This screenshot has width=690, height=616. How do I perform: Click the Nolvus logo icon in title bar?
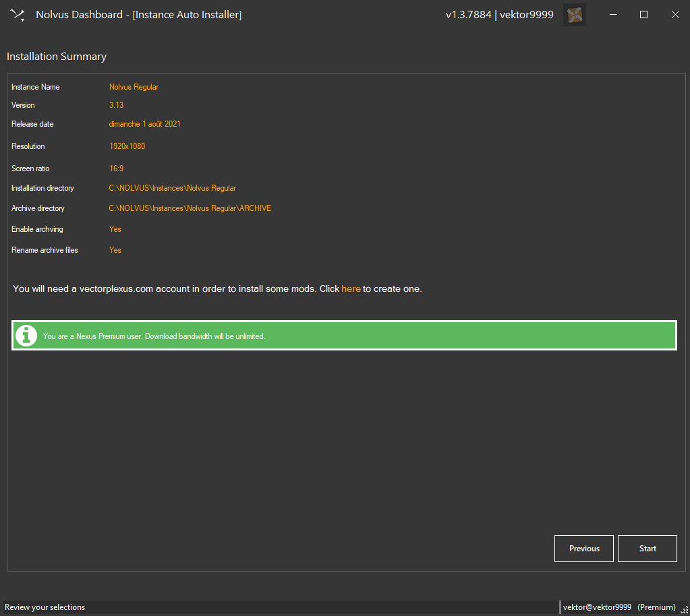[18, 15]
